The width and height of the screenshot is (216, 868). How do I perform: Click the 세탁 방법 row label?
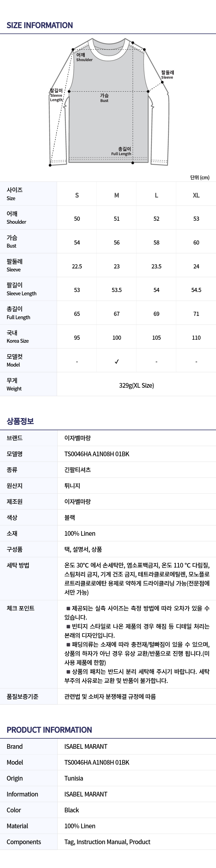tap(18, 565)
